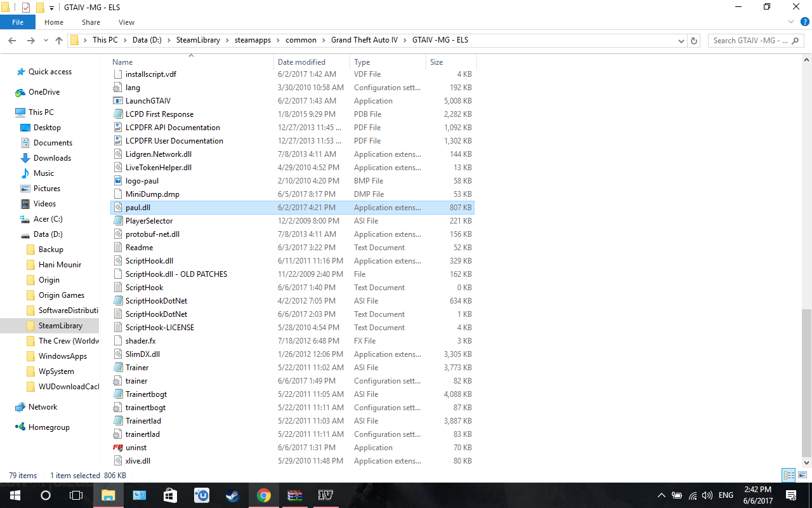Screen dimensions: 812x508
Task: Go up one folder level
Action: tap(59, 41)
